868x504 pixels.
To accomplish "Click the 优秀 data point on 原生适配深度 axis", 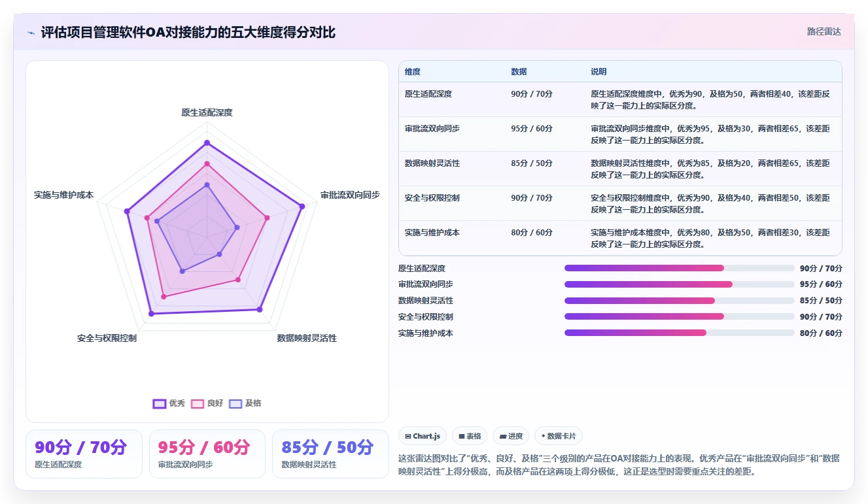I will click(x=207, y=143).
